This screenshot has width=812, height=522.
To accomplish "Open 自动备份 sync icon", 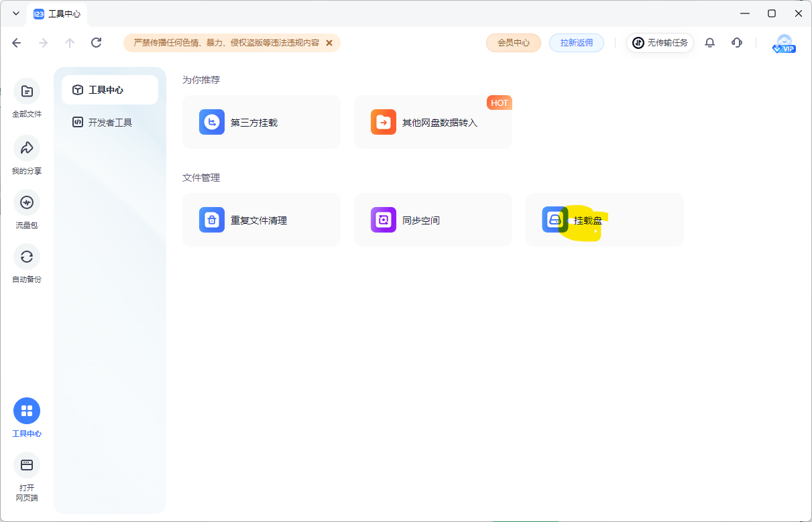I will pos(27,257).
